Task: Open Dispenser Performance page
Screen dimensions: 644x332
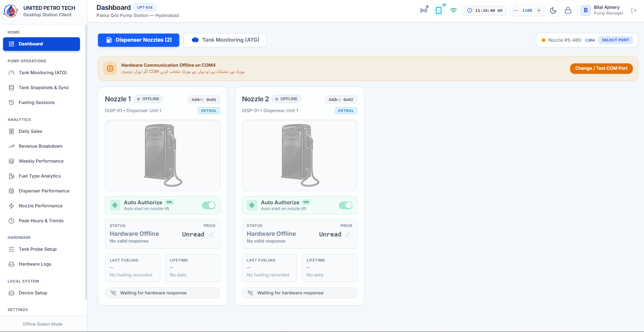Action: (x=41, y=191)
